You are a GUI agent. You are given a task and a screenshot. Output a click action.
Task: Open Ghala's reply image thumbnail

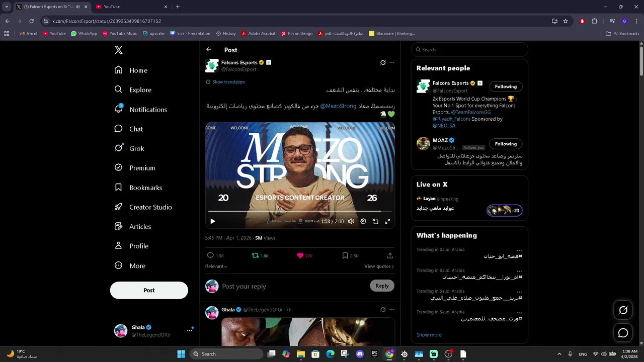308,331
